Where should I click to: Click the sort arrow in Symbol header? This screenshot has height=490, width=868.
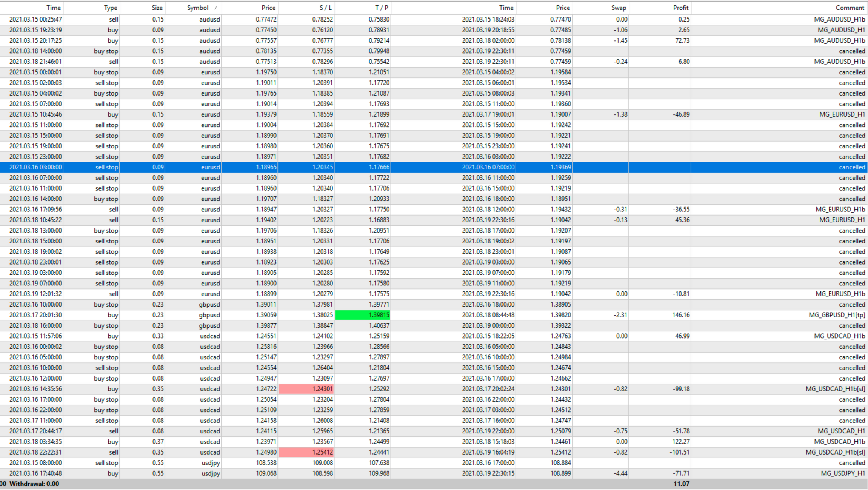pos(215,8)
